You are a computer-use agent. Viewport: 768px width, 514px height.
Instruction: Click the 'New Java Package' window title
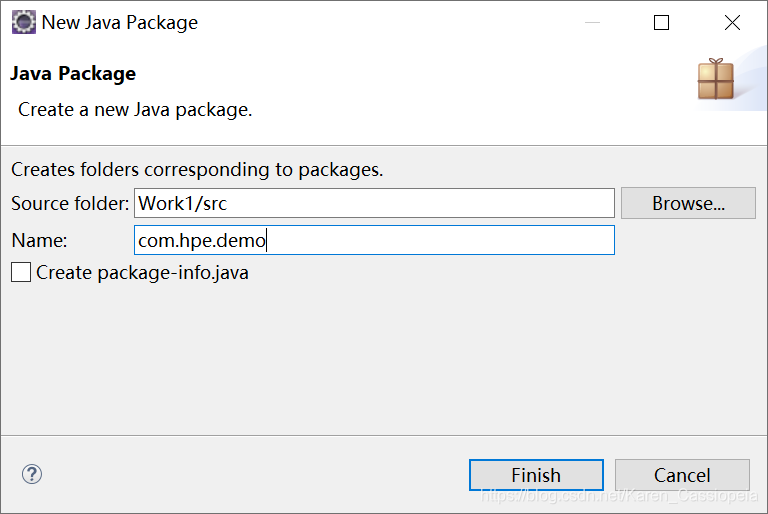coord(120,22)
